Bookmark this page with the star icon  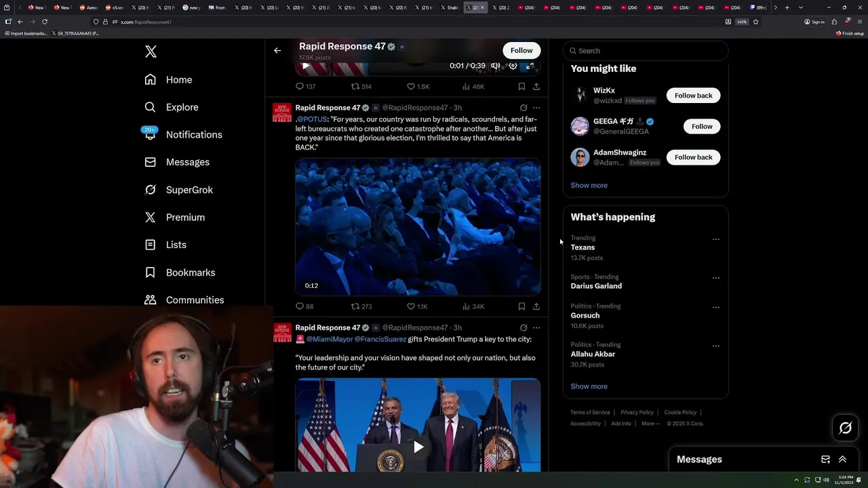point(755,22)
